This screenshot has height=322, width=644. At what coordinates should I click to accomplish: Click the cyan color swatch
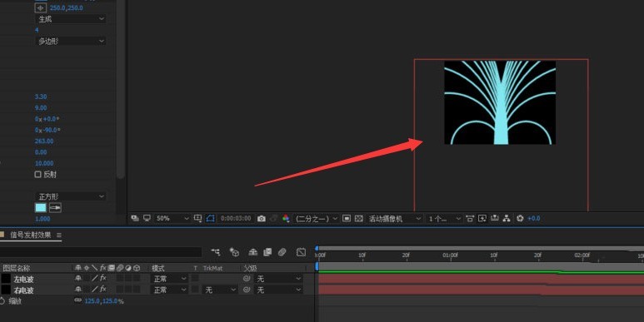point(41,208)
